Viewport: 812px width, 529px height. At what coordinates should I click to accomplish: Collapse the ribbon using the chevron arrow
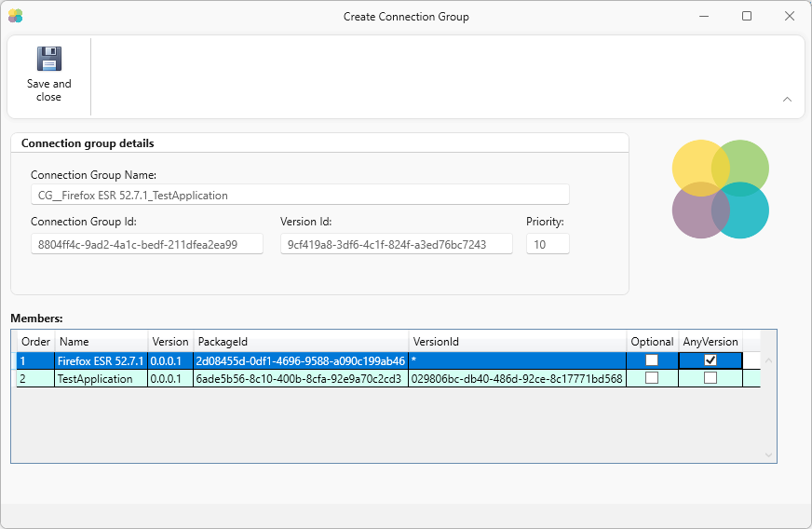pos(787,99)
